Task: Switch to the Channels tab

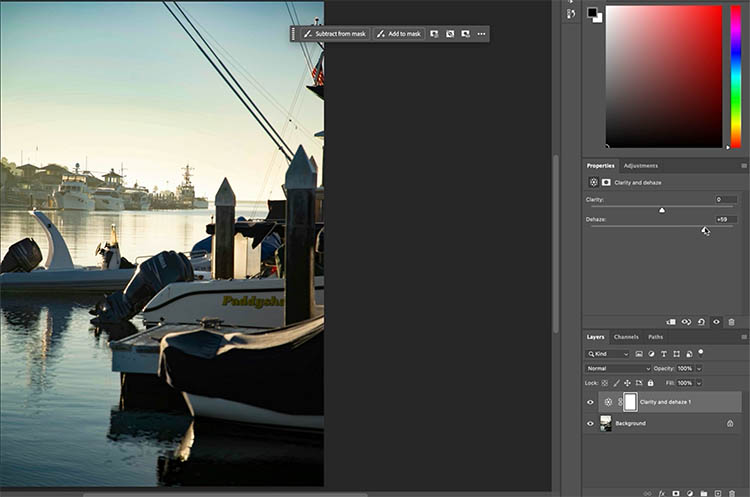Action: (626, 337)
